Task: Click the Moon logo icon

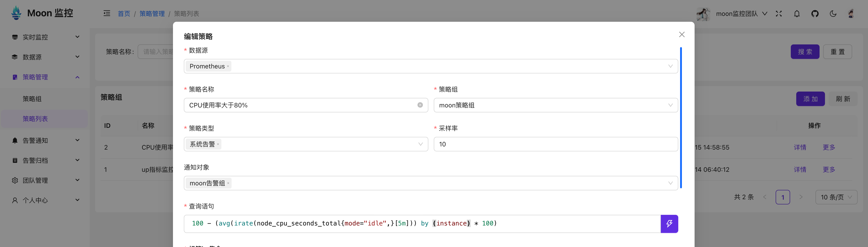Action: pos(16,13)
